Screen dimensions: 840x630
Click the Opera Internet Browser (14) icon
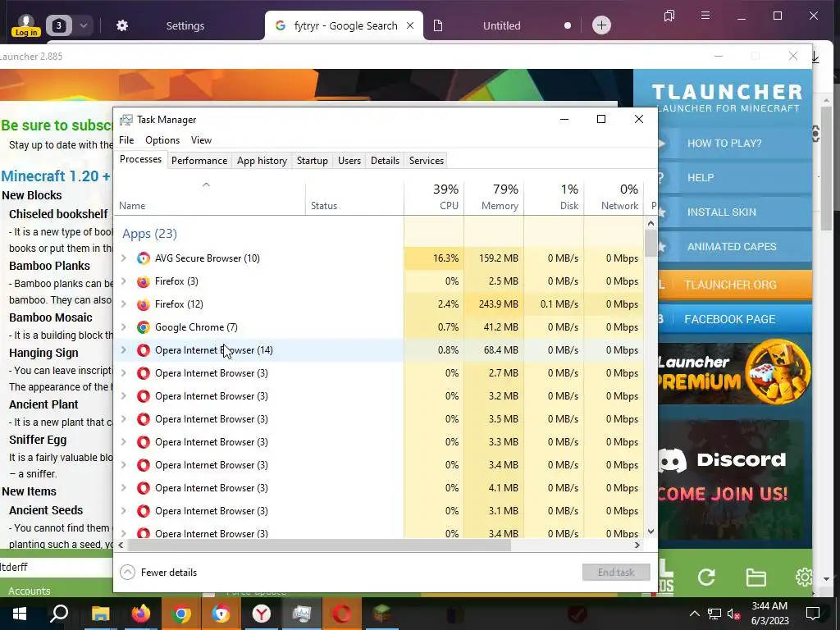(143, 350)
